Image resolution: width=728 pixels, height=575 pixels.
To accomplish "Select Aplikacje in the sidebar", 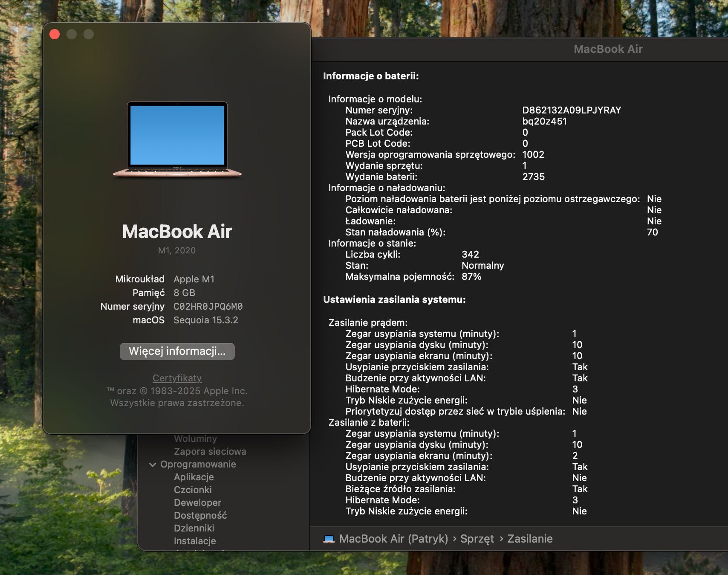I will (x=194, y=477).
